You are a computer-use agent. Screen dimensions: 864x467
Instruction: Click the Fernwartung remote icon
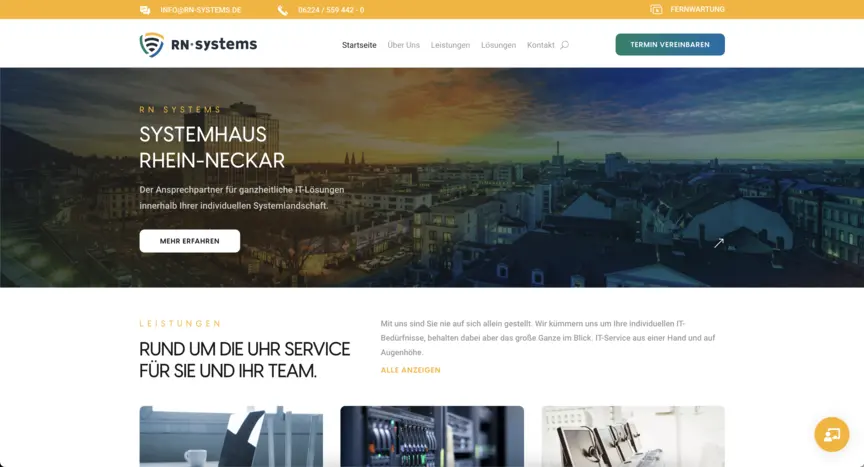coord(656,9)
